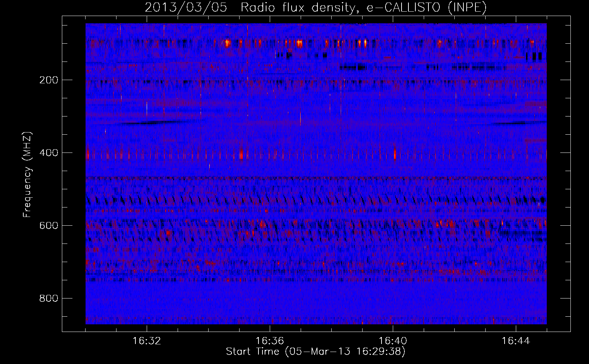Click the '200' frequency axis label
Image resolution: width=589 pixels, height=364 pixels.
coord(49,80)
